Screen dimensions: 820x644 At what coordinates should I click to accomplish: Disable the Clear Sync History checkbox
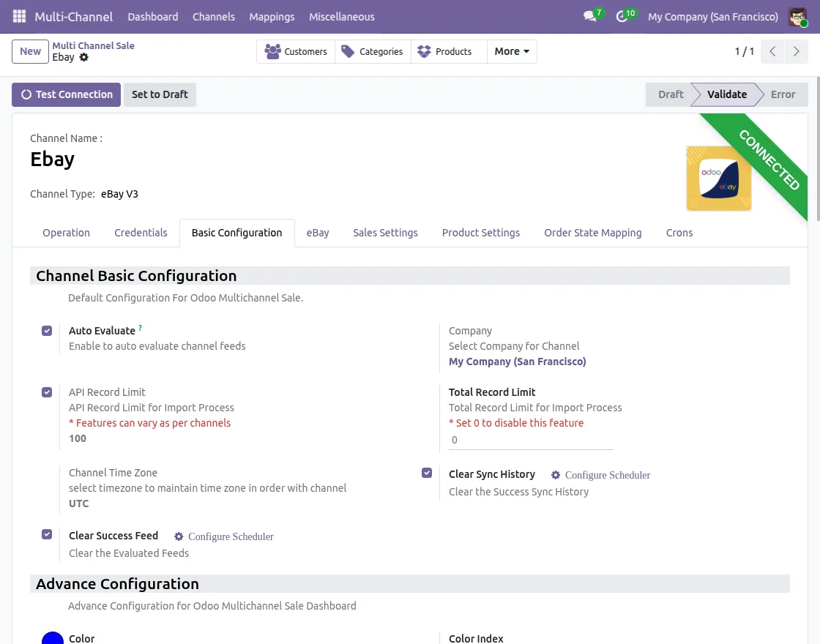pos(427,473)
